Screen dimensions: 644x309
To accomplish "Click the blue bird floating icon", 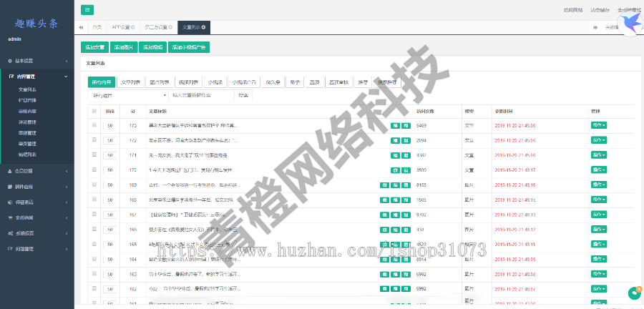I will (631, 24).
